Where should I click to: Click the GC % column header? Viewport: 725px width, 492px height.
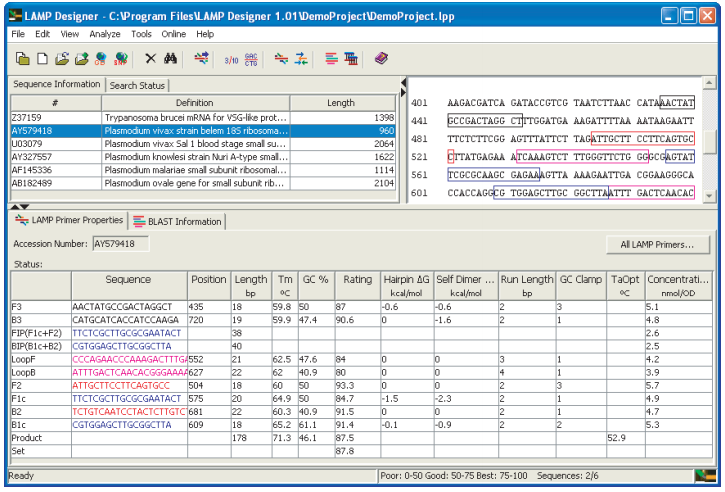(316, 286)
